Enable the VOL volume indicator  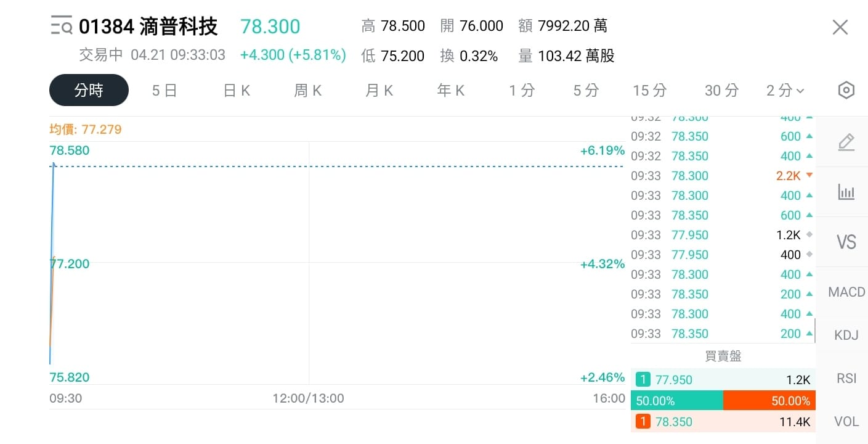tap(846, 422)
